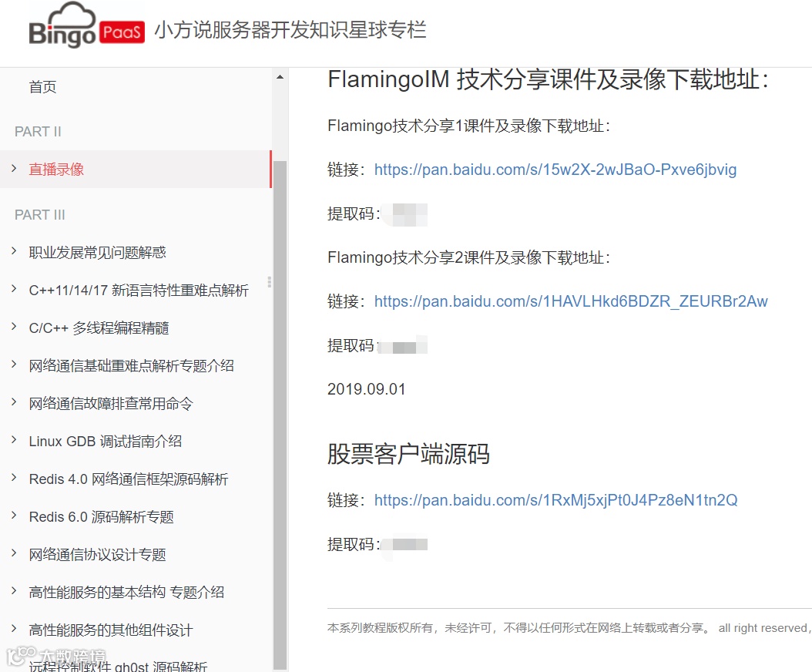
Task: Open Flamingo share 1 Baidu pan link
Action: (x=555, y=170)
